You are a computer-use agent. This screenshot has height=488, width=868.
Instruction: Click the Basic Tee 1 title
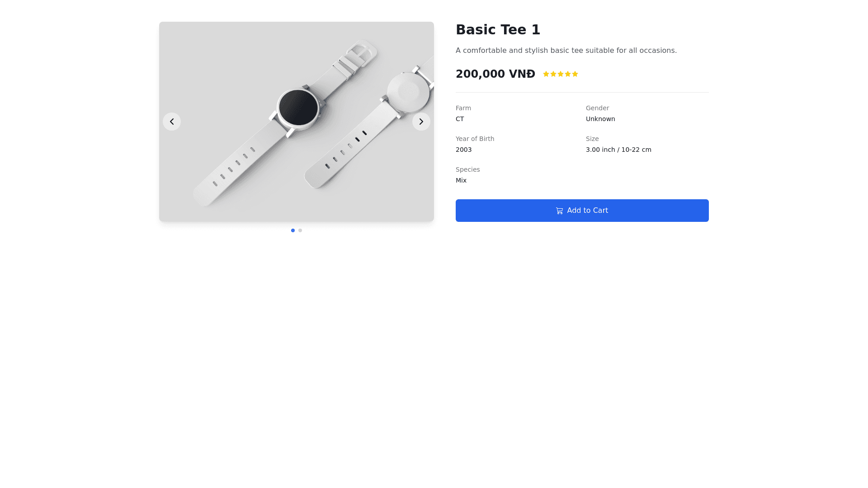[498, 30]
